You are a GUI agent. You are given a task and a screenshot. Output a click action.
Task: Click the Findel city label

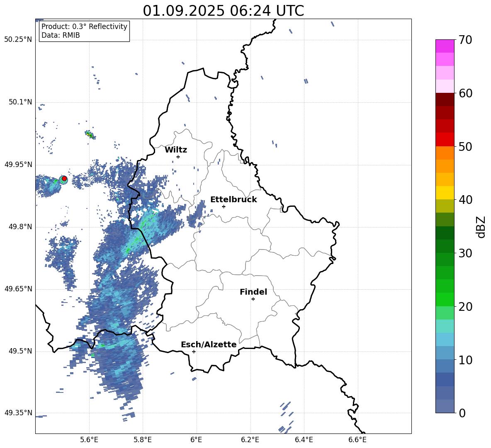tap(253, 292)
